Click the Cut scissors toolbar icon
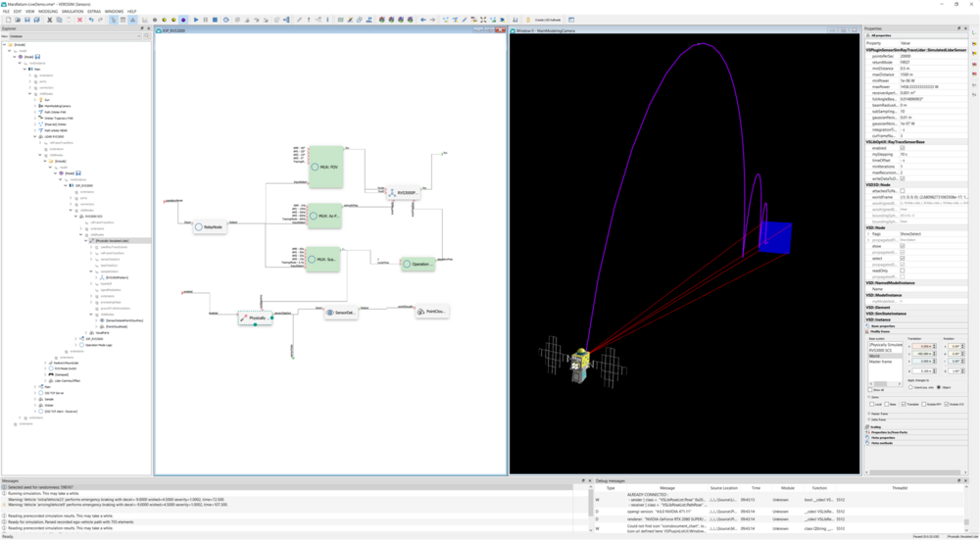The height and width of the screenshot is (540, 980). coord(50,20)
